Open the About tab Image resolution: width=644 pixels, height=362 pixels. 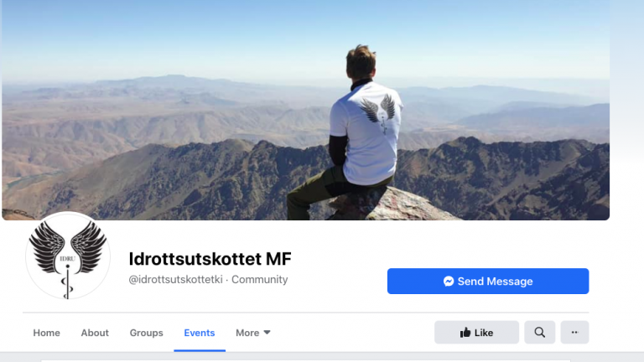click(x=95, y=333)
